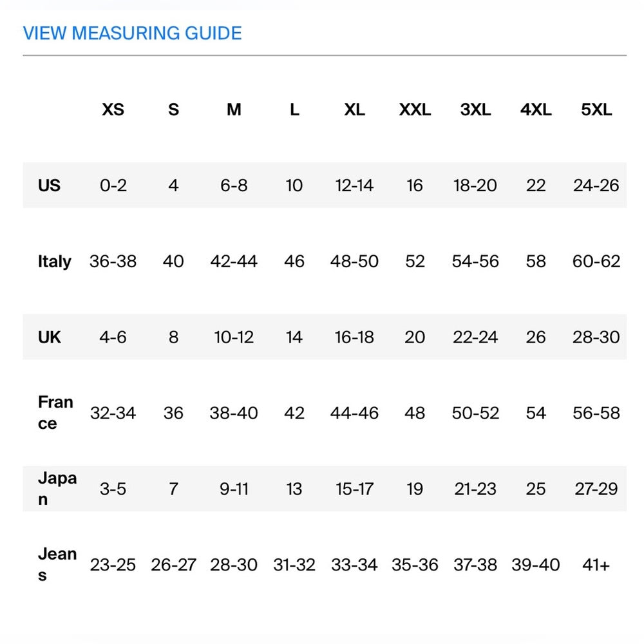Click the Japan 9-11 size cell
This screenshot has width=644, height=644.
[234, 489]
